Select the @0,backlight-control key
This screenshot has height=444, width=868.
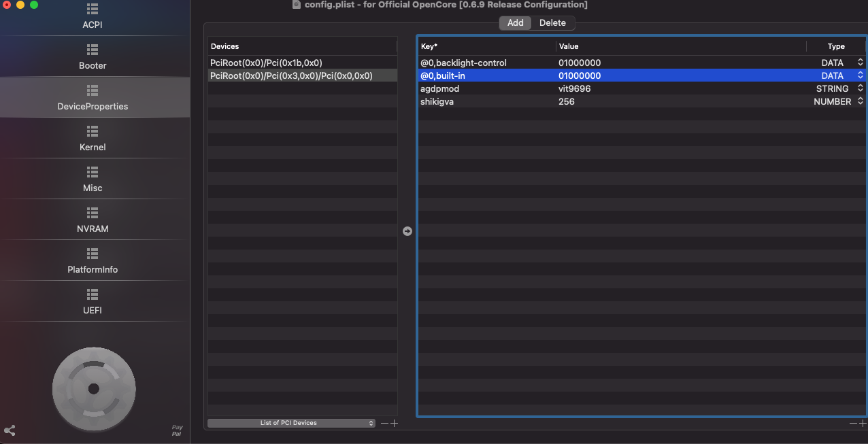coord(463,63)
